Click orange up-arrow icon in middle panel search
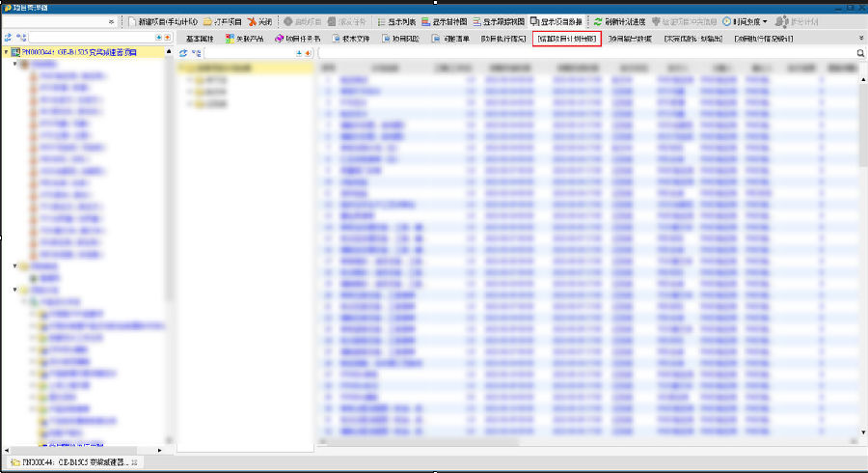The width and height of the screenshot is (868, 473). click(x=308, y=53)
